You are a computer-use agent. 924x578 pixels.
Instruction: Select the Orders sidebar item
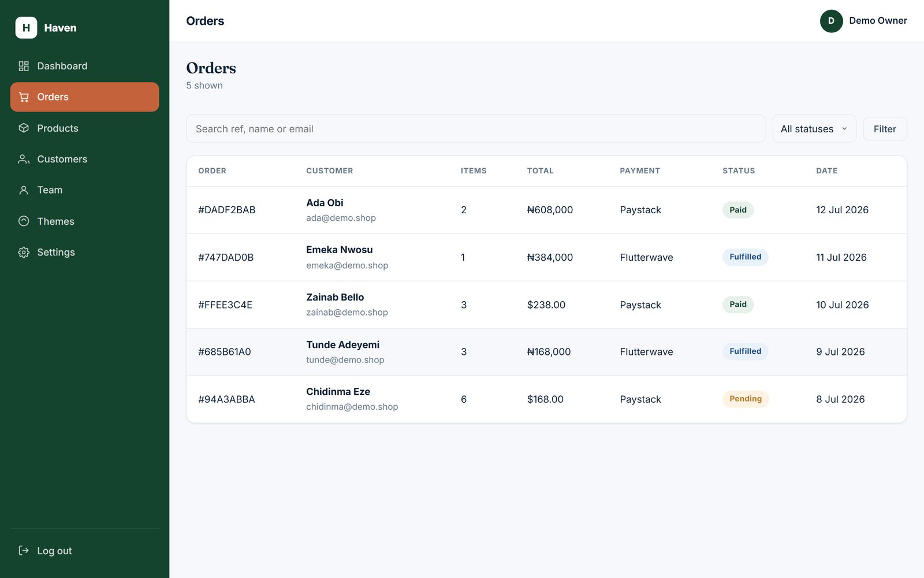tap(84, 97)
